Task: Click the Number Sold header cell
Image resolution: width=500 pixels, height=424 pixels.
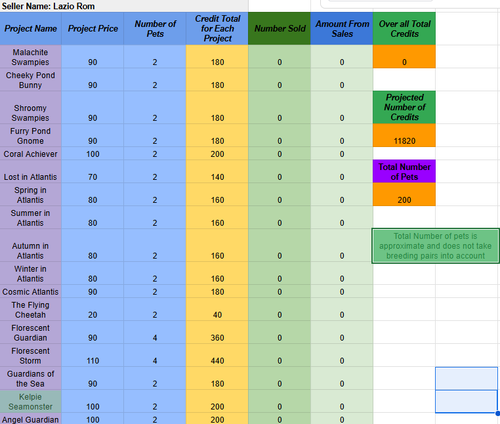Action: click(x=280, y=29)
